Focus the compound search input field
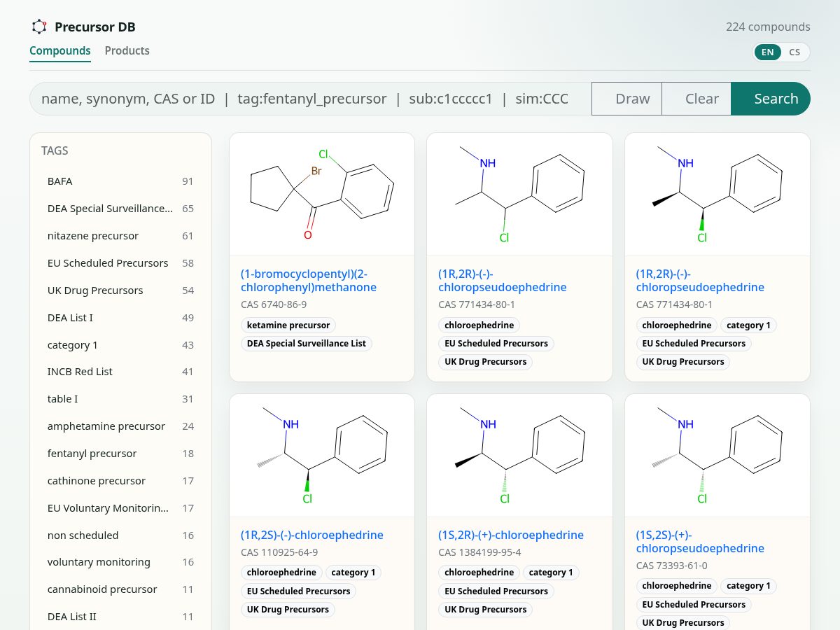The image size is (840, 630). [310, 99]
